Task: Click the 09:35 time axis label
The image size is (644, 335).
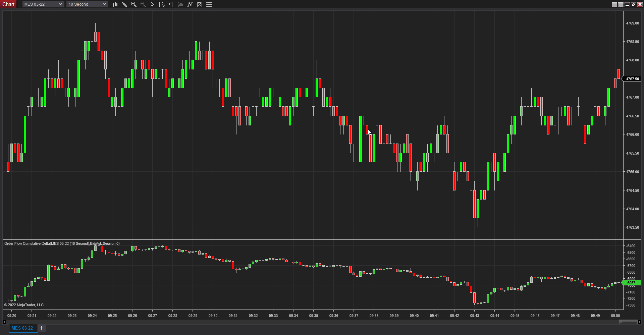Action: 314,316
